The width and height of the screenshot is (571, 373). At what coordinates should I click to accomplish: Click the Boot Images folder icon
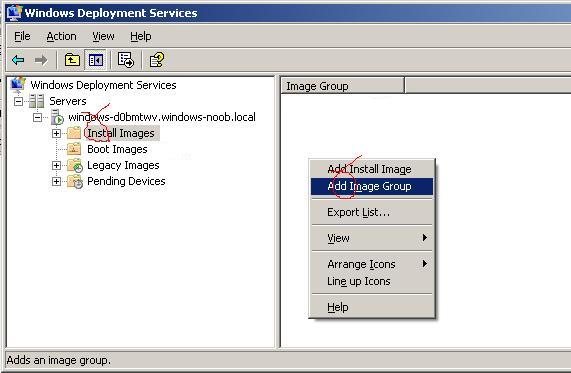[74, 149]
